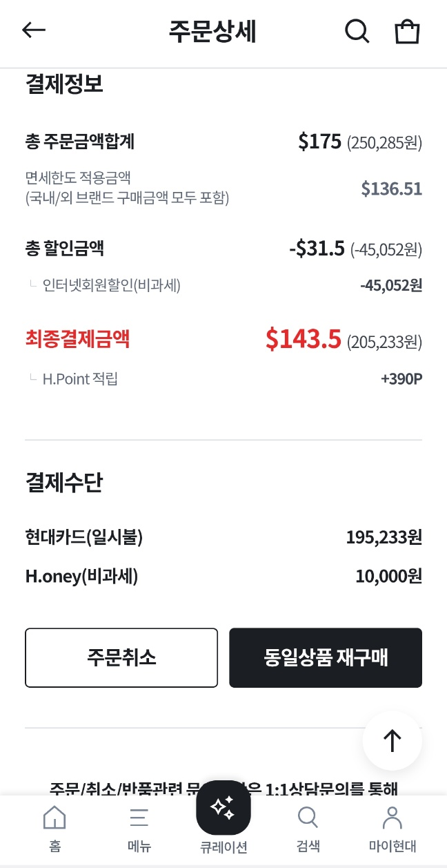Click the 최종결제금액 final payment amount

pyautogui.click(x=223, y=338)
